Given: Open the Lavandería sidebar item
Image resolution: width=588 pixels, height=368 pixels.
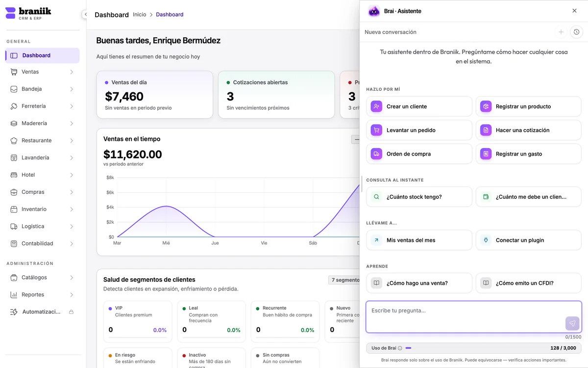Looking at the screenshot, I should 42,158.
